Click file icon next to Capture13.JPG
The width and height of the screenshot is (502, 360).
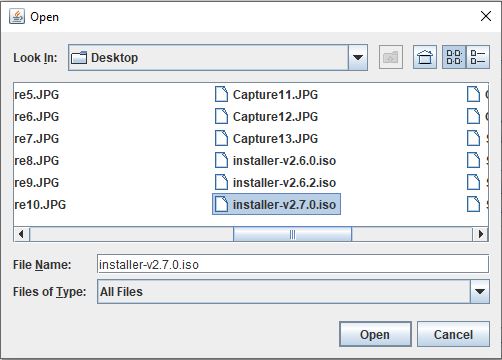(x=221, y=138)
